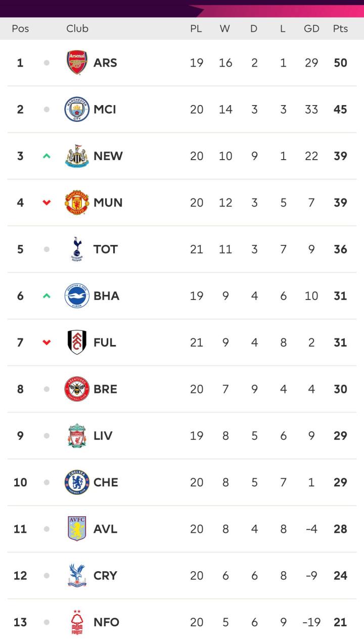
Task: Tap the Fulham shield crest
Action: pos(77,342)
